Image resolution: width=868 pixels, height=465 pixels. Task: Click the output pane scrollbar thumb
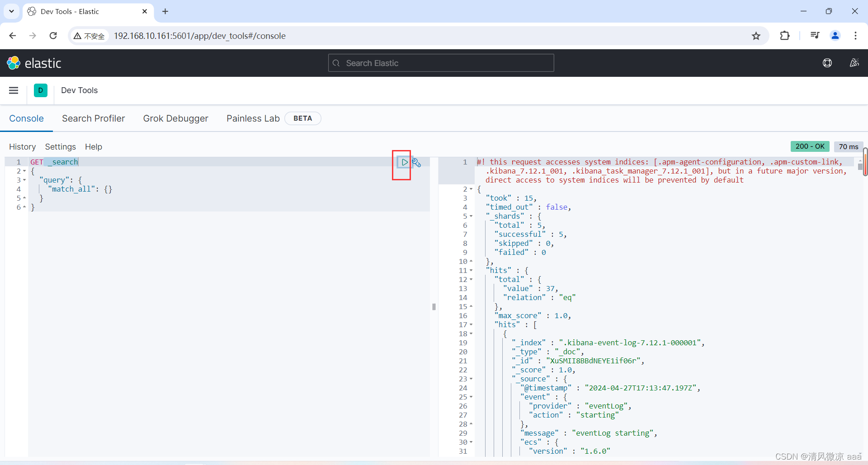point(860,166)
